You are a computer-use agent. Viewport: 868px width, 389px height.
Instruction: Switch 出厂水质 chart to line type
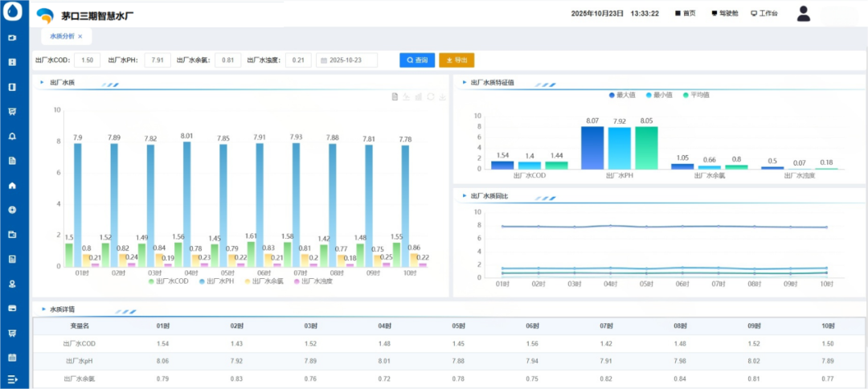coord(407,96)
